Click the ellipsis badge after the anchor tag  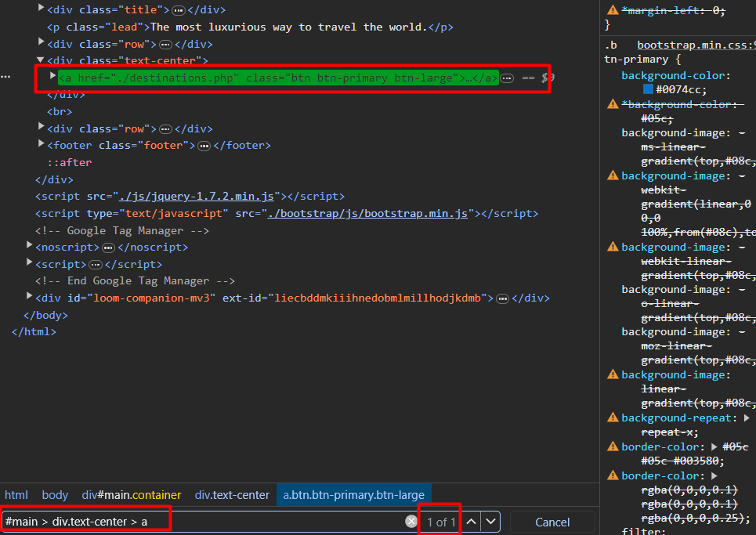click(507, 78)
